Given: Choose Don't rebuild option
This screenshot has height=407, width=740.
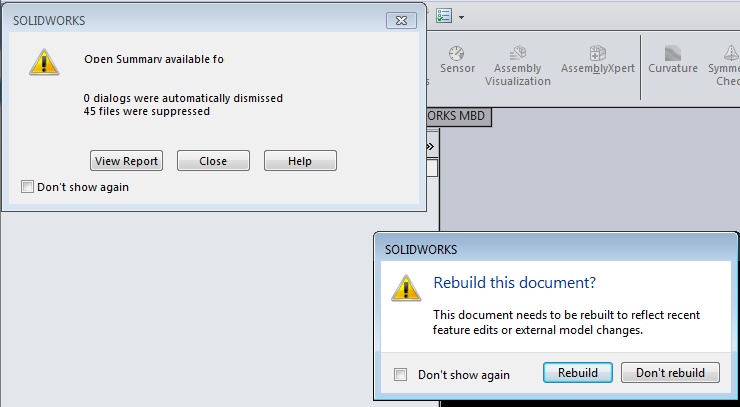Looking at the screenshot, I should [x=670, y=373].
